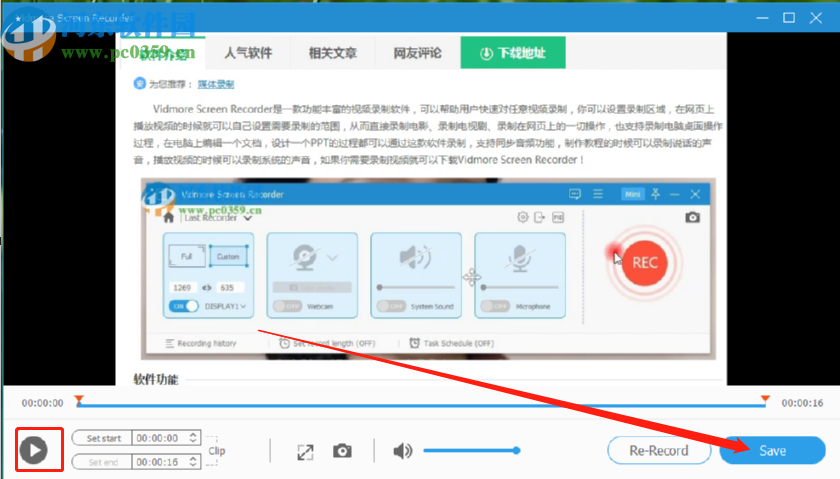Click the export icon beside the gear

539,217
